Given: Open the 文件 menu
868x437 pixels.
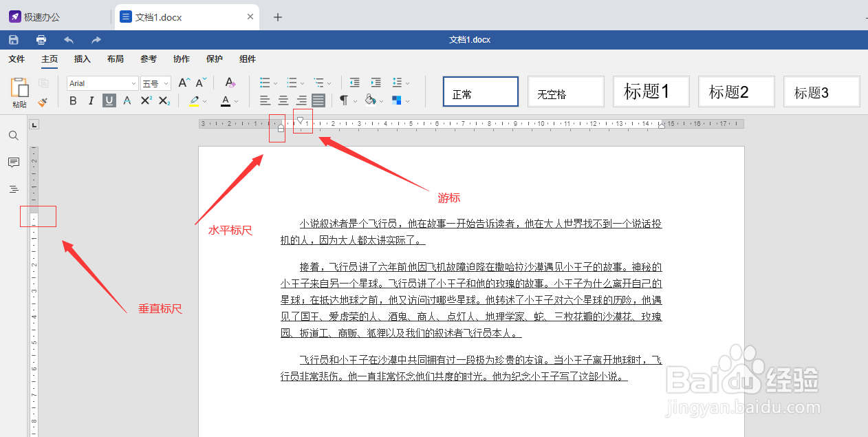Looking at the screenshot, I should pyautogui.click(x=17, y=59).
